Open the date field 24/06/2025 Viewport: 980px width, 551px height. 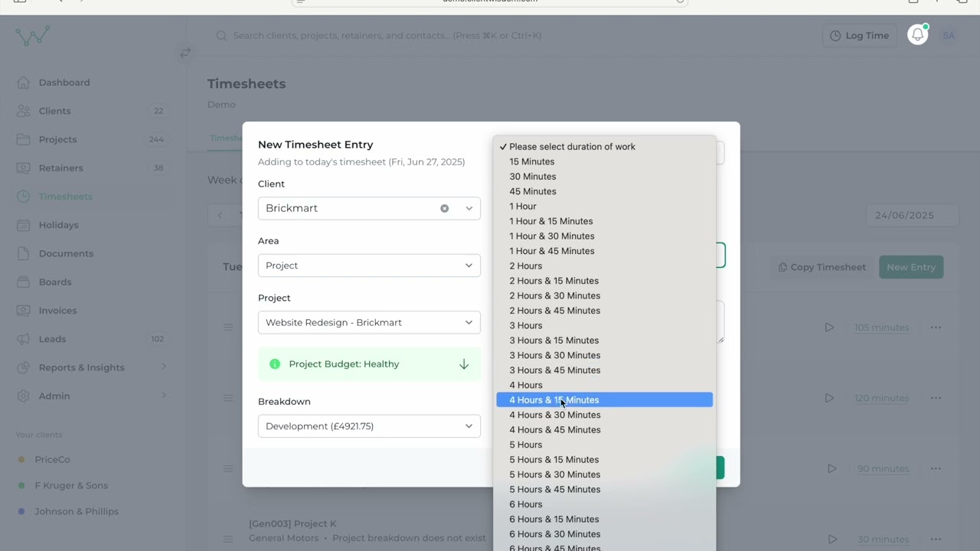911,216
